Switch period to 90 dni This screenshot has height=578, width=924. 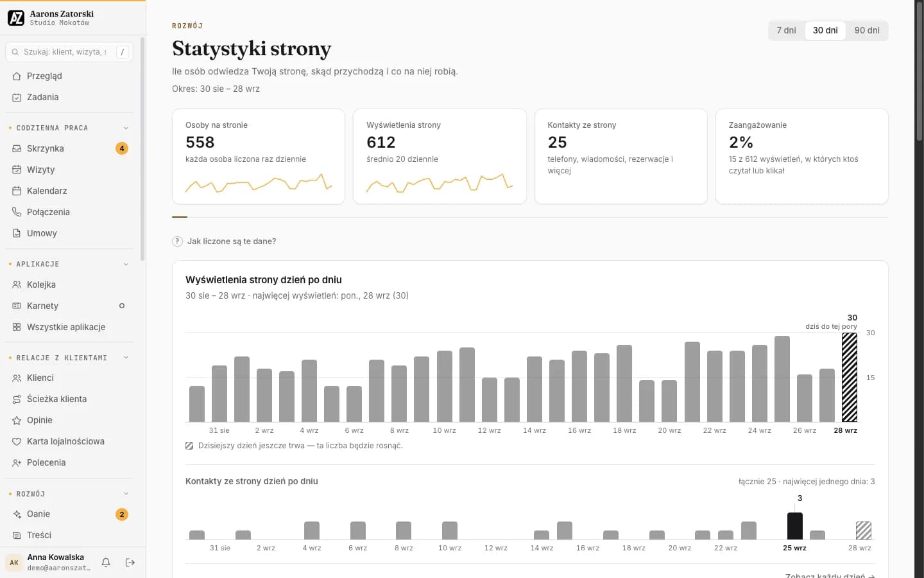(867, 30)
